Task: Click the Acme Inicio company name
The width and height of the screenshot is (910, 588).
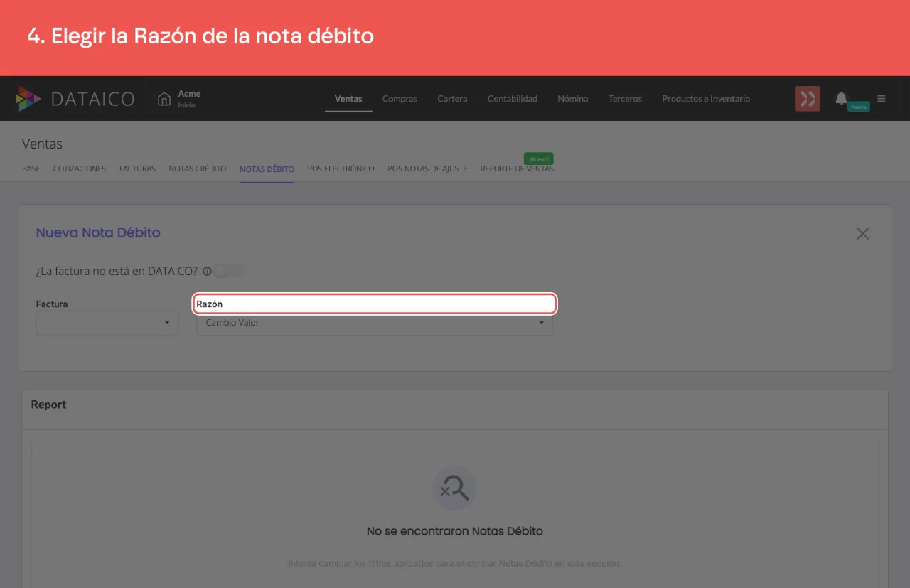Action: [189, 99]
